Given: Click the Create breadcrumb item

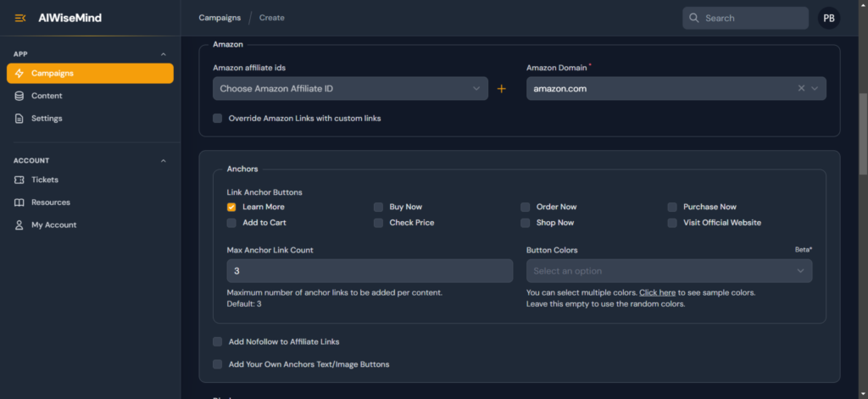Looking at the screenshot, I should tap(272, 18).
